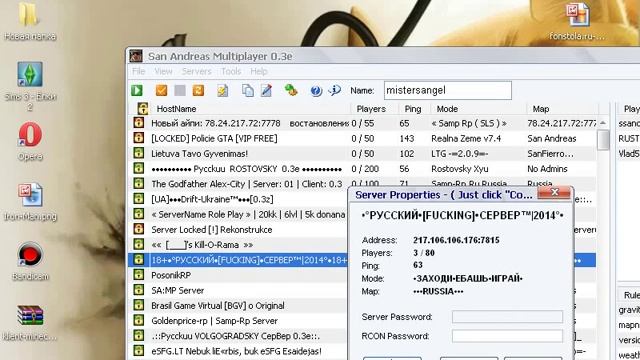Click the server list scroll-up arrow
640x360 pixels.
603,123
